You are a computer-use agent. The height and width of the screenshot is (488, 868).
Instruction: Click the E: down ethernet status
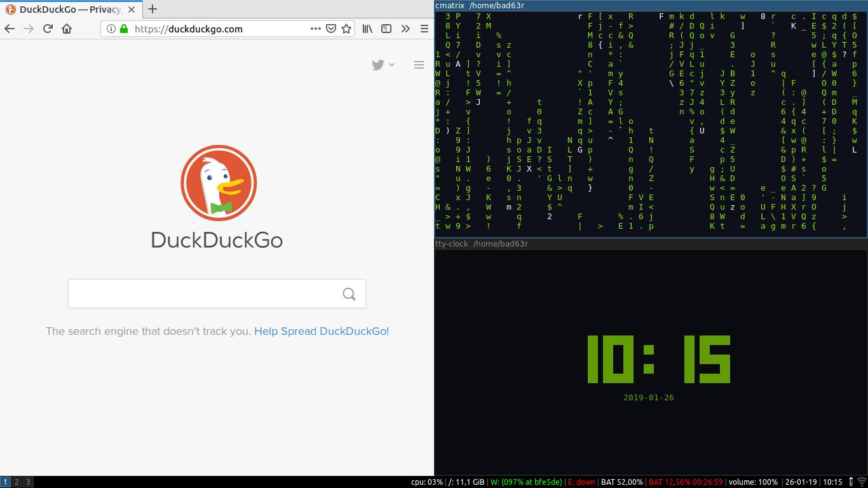click(x=581, y=482)
